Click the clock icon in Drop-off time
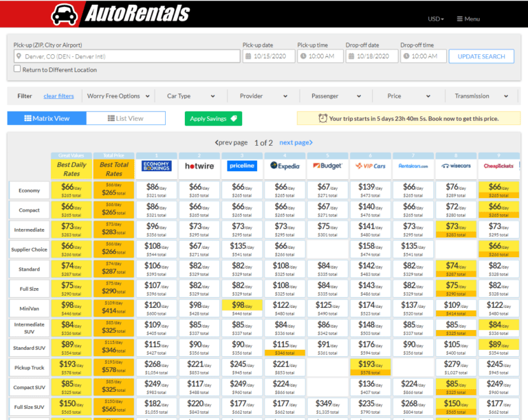The image size is (528, 420). coord(406,56)
